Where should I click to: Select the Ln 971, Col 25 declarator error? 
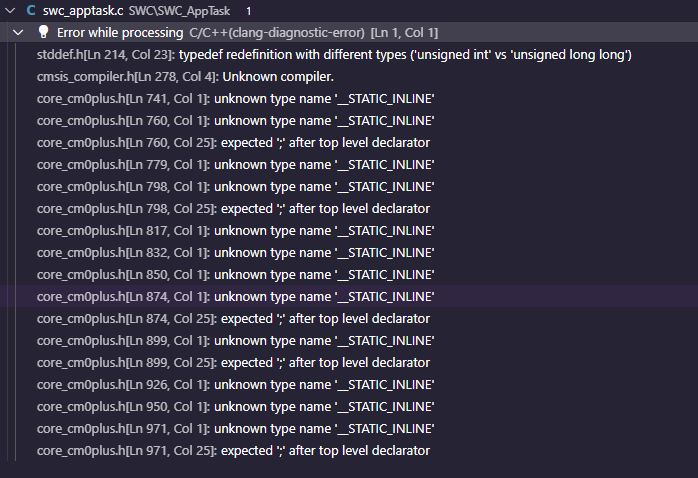point(233,450)
